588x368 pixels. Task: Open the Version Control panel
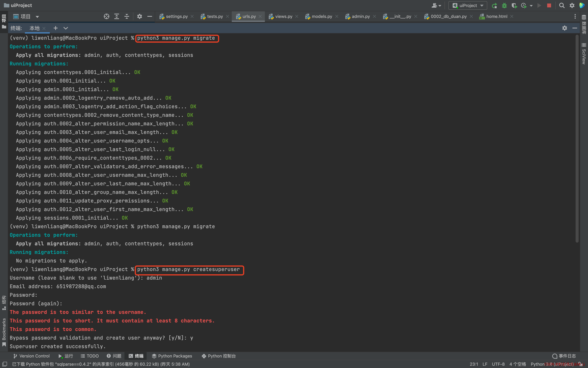pyautogui.click(x=31, y=356)
